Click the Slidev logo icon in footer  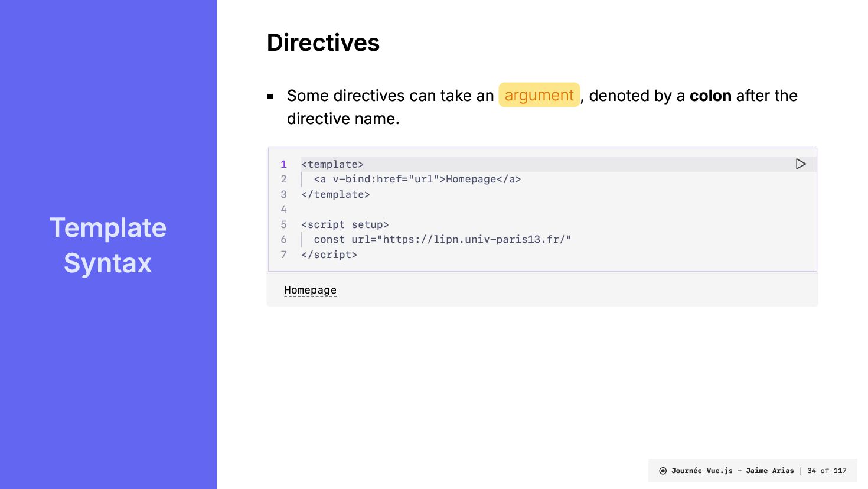[663, 471]
